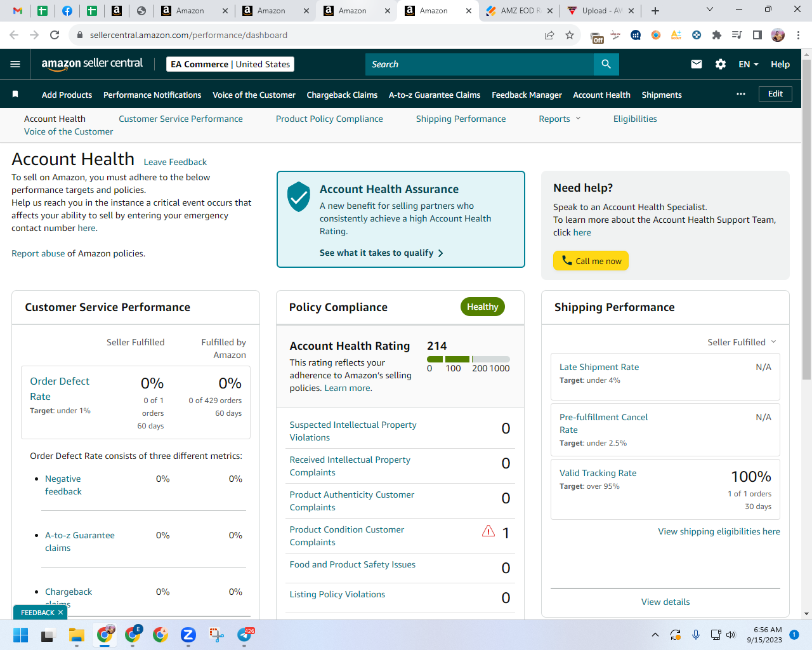The image size is (812, 650).
Task: Click the Account Health Rating score bar
Action: click(x=468, y=359)
